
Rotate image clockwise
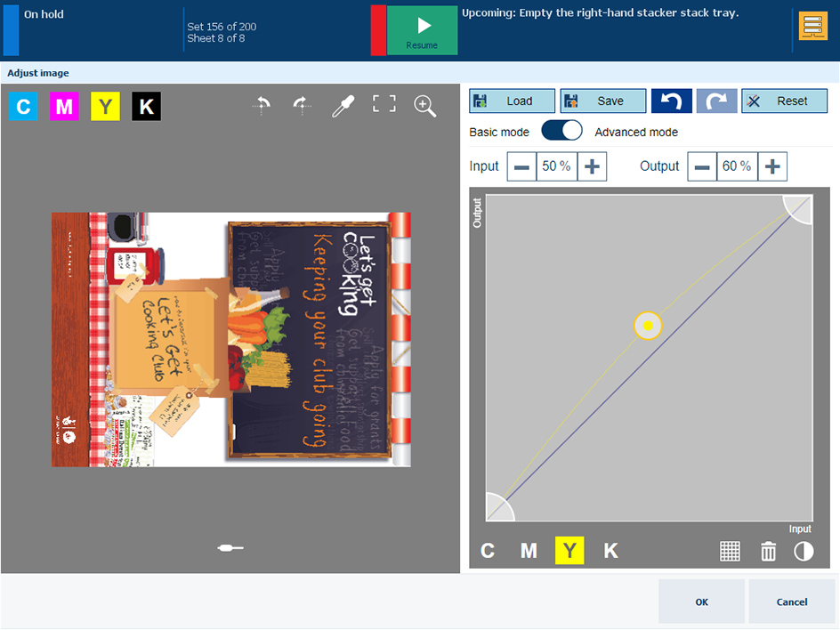pyautogui.click(x=302, y=106)
